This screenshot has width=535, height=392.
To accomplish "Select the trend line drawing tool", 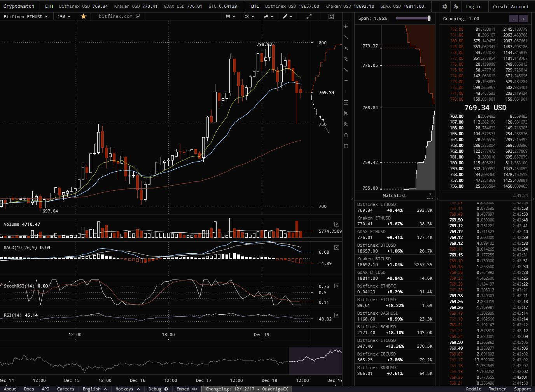I will click(x=346, y=37).
